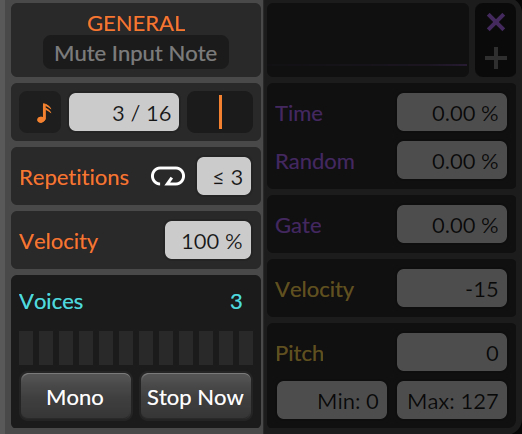Click the orange musical note sync icon
The height and width of the screenshot is (434, 522).
click(40, 112)
